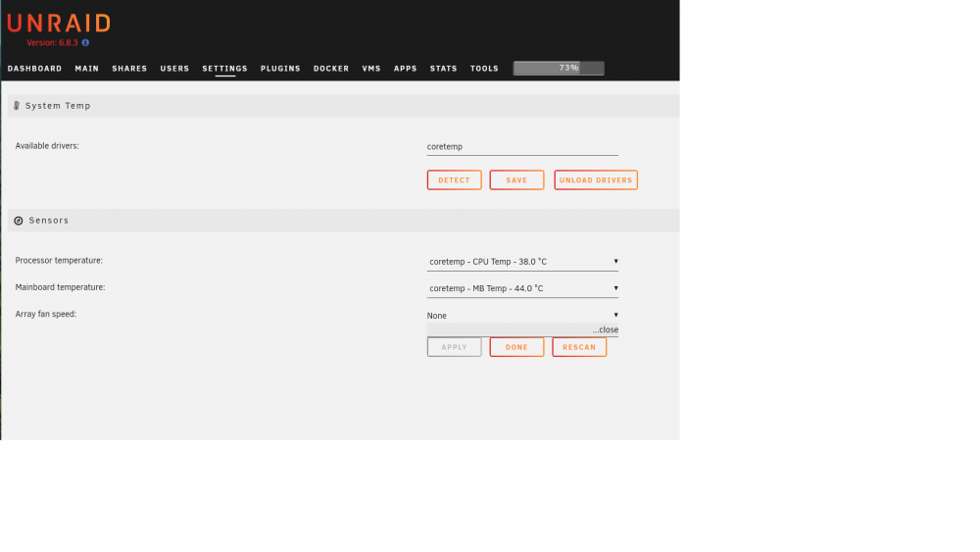Open Processor temperature dropdown

tap(522, 262)
